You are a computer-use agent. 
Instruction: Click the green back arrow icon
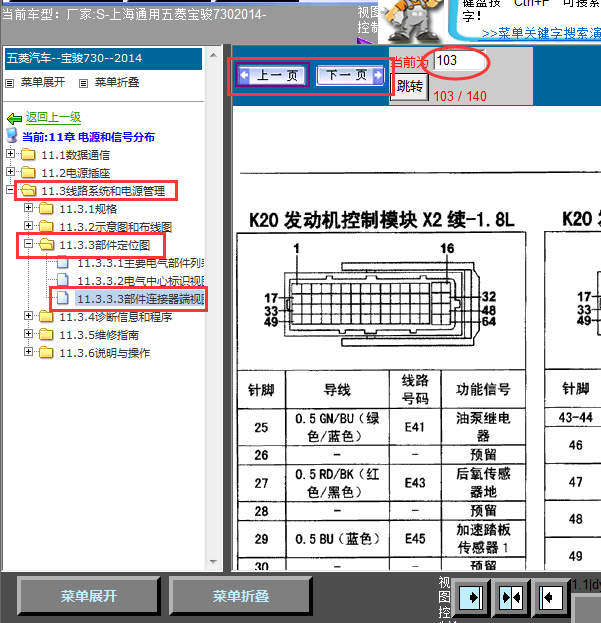pos(15,118)
